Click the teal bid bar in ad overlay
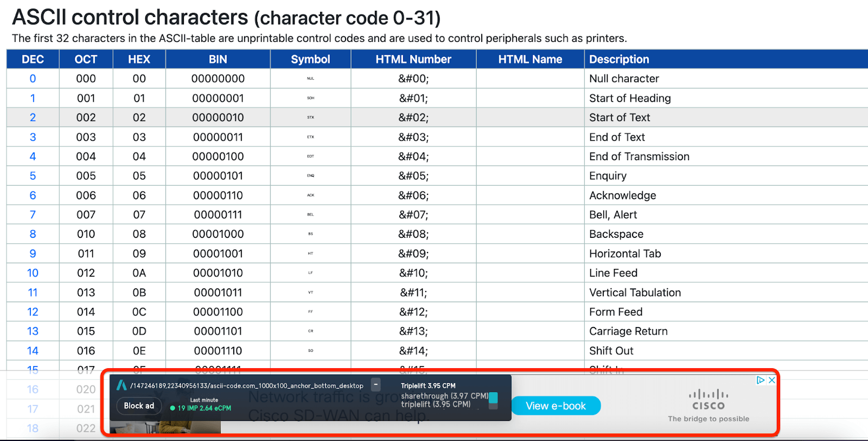The image size is (868, 441). click(x=493, y=398)
